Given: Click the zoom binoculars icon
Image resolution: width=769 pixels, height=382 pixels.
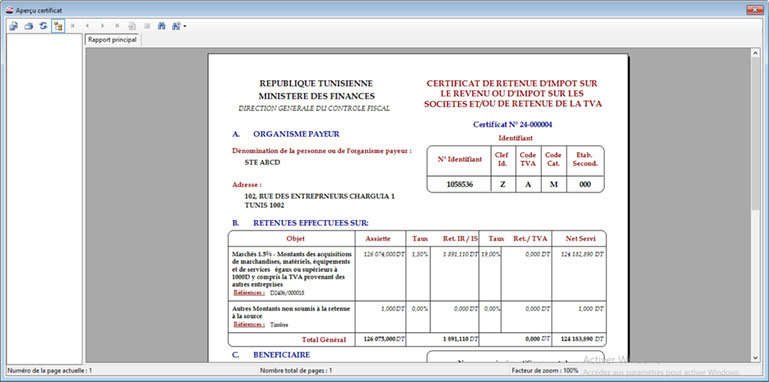Looking at the screenshot, I should 176,26.
